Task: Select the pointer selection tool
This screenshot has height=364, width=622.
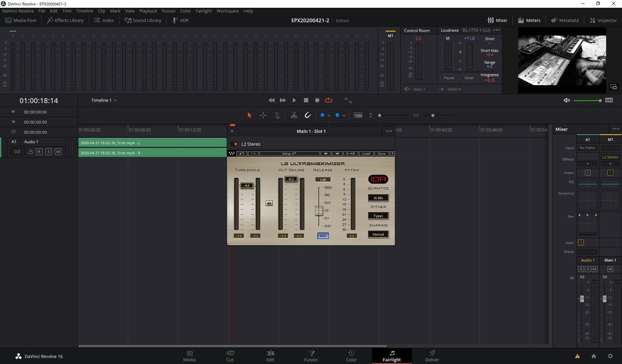Action: [249, 115]
